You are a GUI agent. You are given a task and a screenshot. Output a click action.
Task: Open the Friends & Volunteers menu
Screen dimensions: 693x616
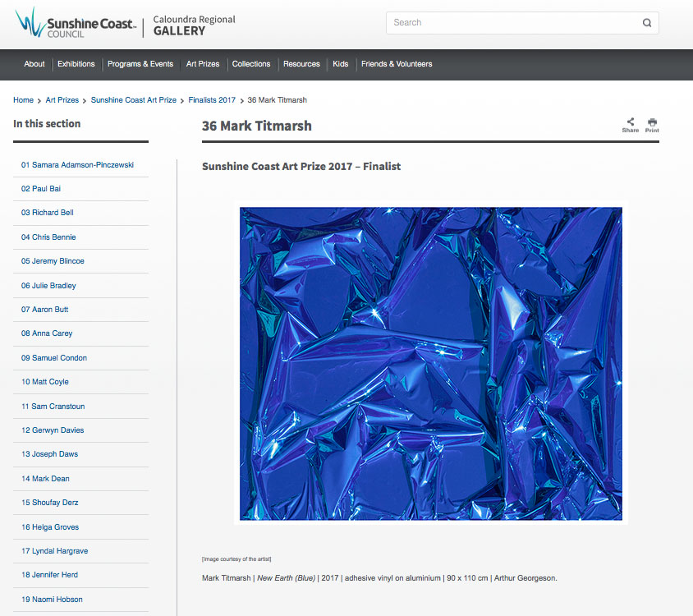click(397, 64)
